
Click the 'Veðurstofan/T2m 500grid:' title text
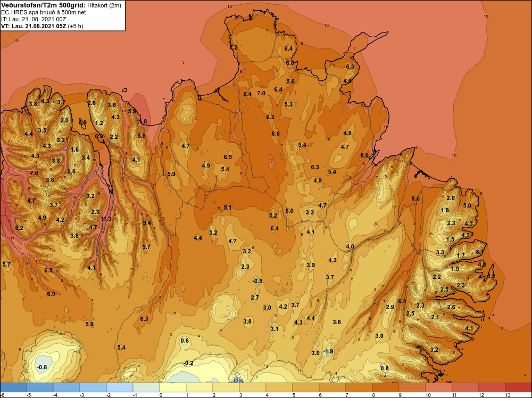pos(44,5)
